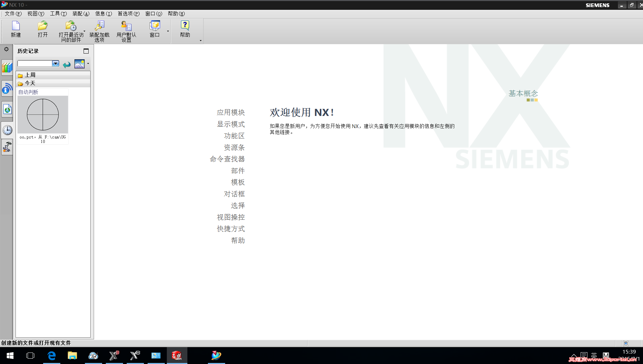Viewport: 643px width, 364px height.
Task: Open File Explorer from the taskbar
Action: tap(72, 356)
